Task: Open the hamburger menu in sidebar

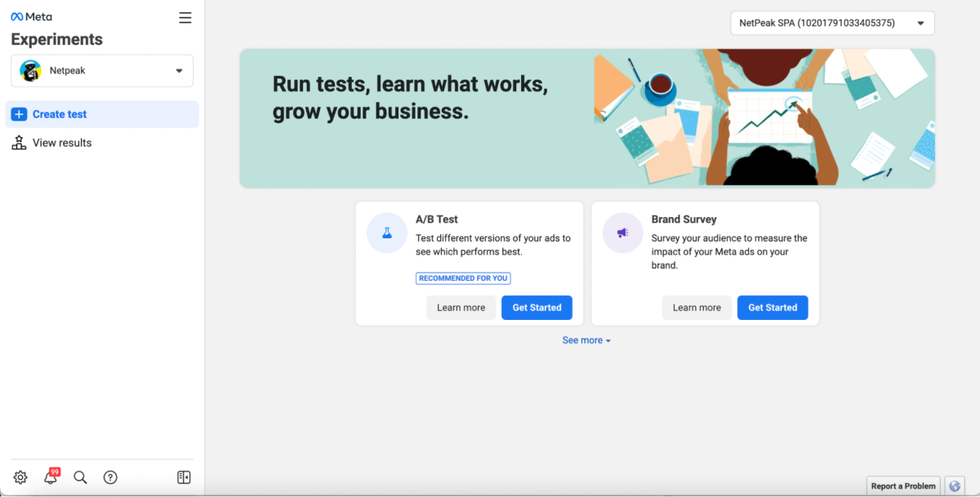Action: tap(185, 17)
